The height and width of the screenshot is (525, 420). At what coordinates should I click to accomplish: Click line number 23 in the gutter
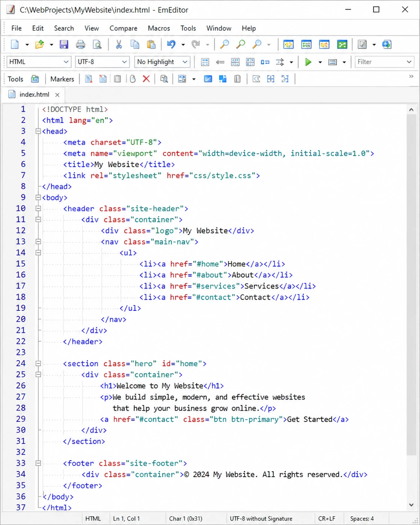pos(21,352)
